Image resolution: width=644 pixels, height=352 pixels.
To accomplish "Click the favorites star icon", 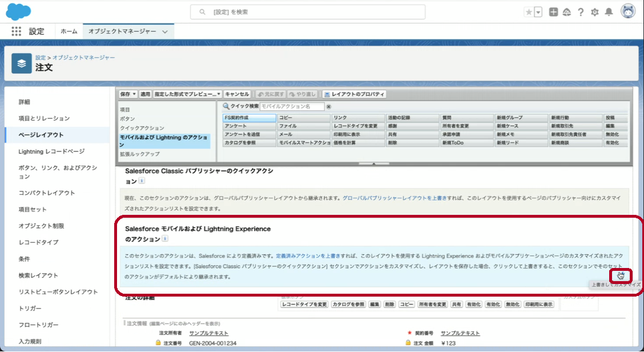I will coord(529,12).
